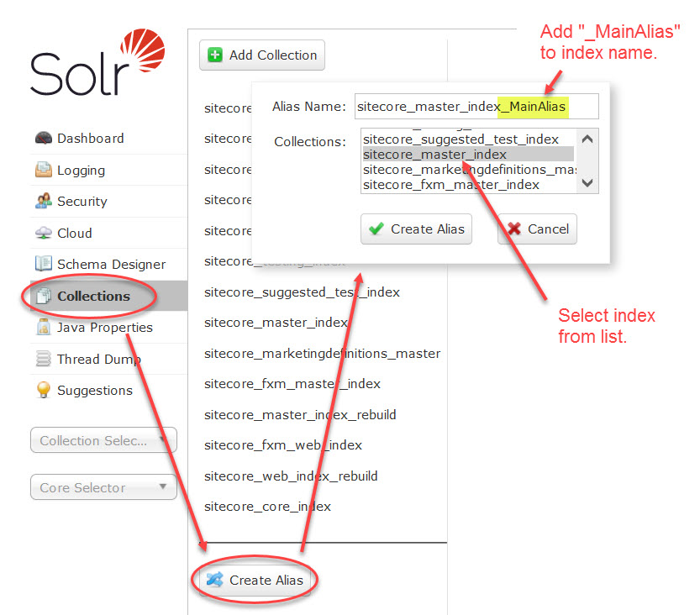Select sitecore_master_index in the Collections listbox
The width and height of the screenshot is (700, 615).
click(468, 155)
